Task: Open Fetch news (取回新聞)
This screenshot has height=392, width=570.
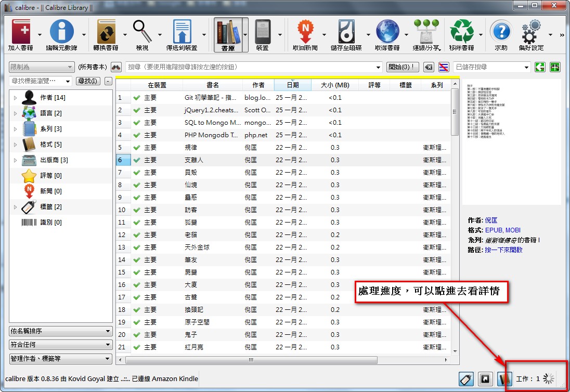Action: coord(305,35)
